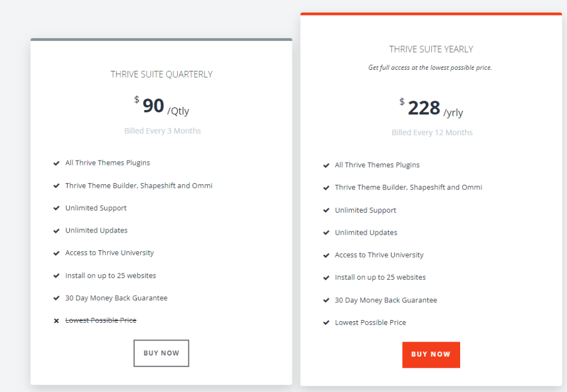This screenshot has height=392, width=567.
Task: Click the $228 /yrly price
Action: pos(431,108)
